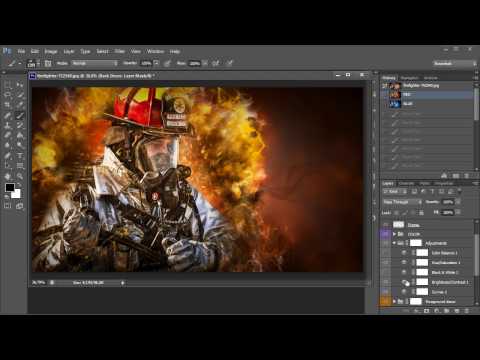Open the workspace switcher dropdown
This screenshot has height=360, width=480.
point(455,63)
